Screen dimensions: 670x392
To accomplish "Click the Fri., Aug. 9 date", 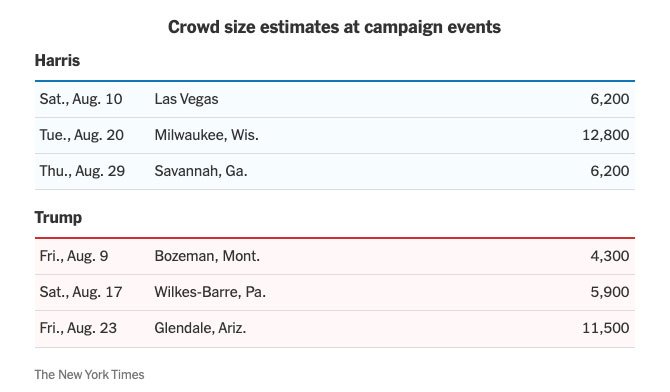I will [x=74, y=256].
